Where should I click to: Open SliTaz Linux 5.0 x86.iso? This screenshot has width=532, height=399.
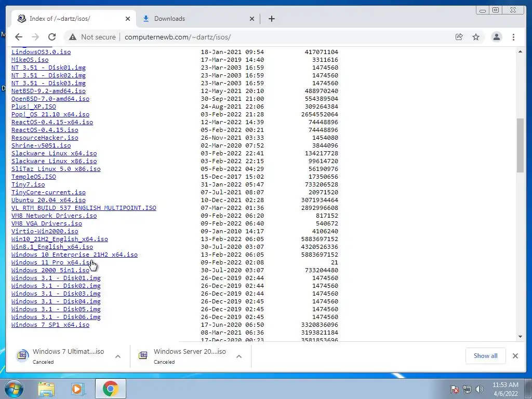56,169
